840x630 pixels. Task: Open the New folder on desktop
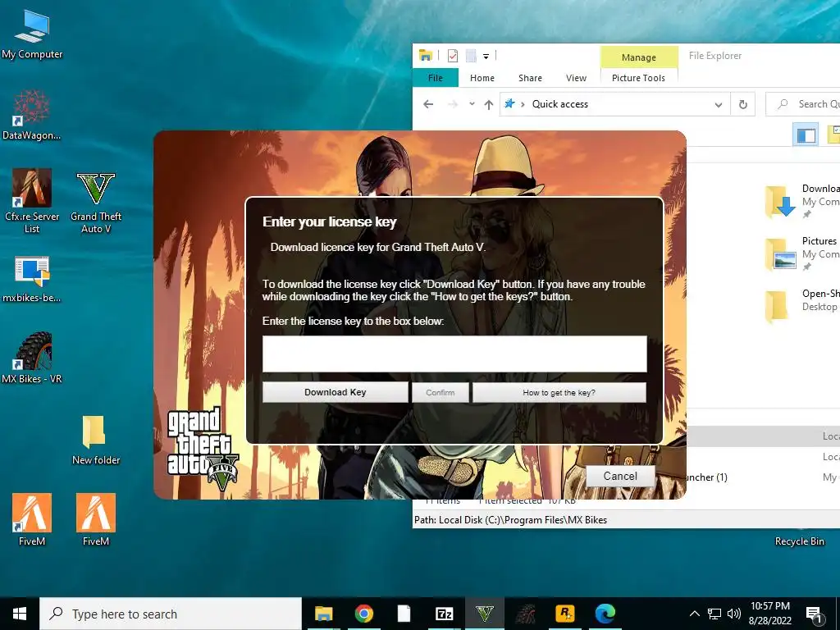tap(96, 440)
